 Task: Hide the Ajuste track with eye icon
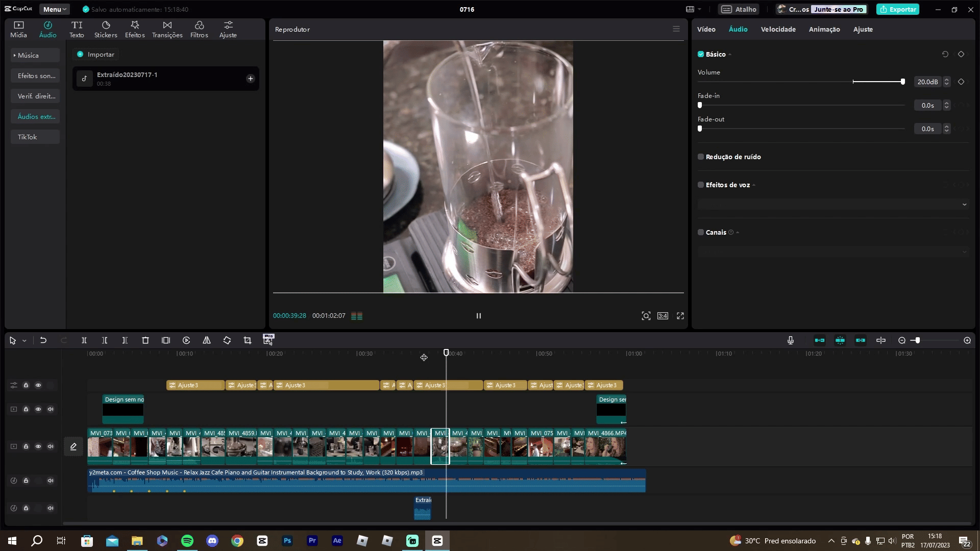(x=38, y=385)
